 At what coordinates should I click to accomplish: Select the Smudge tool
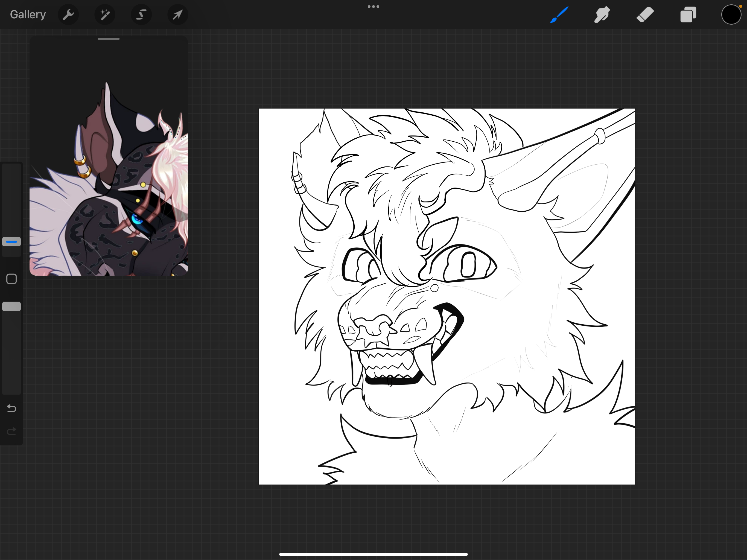(602, 14)
